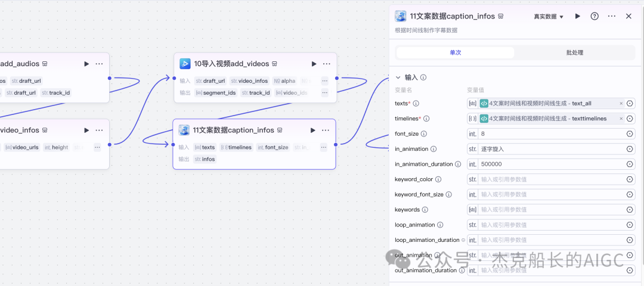This screenshot has height=286, width=644.
Task: Show info tooltip for in_animation
Action: click(x=434, y=149)
